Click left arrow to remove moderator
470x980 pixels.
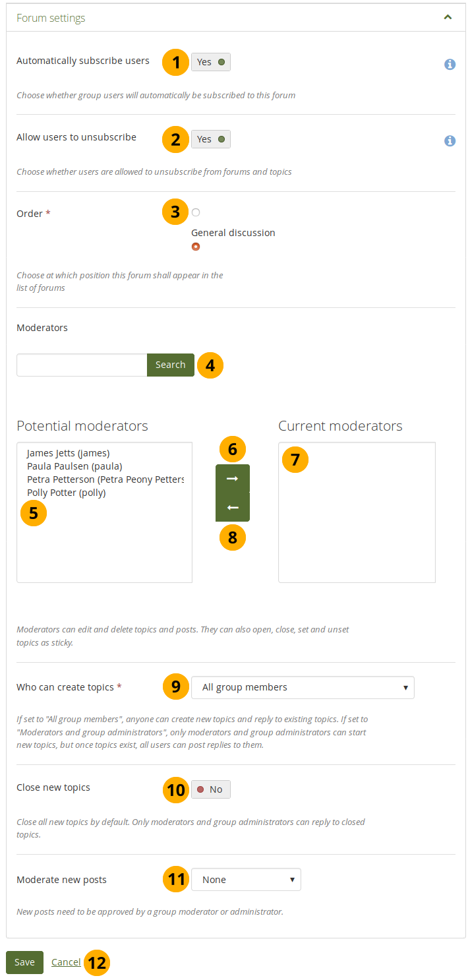pyautogui.click(x=232, y=508)
